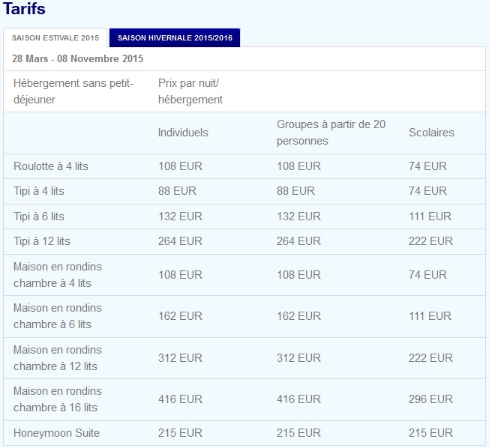
Task: Select the Tipi à 4 lits row label
Action: tap(39, 191)
